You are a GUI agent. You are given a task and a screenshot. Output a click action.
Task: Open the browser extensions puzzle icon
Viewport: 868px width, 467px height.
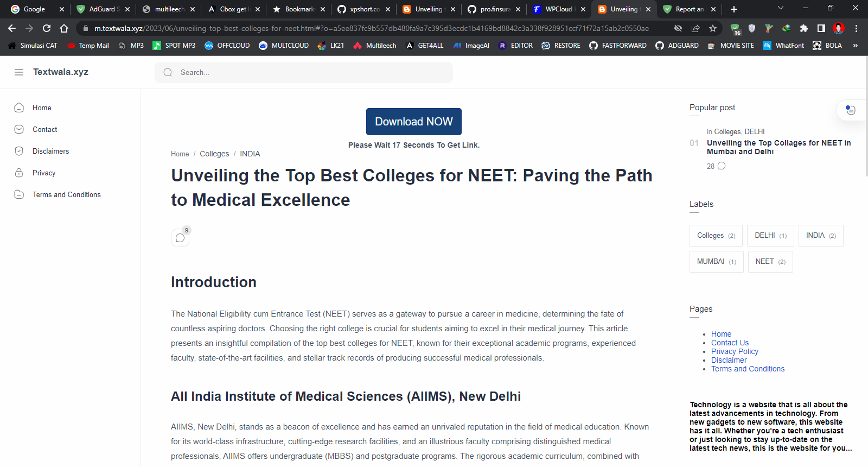(803, 28)
